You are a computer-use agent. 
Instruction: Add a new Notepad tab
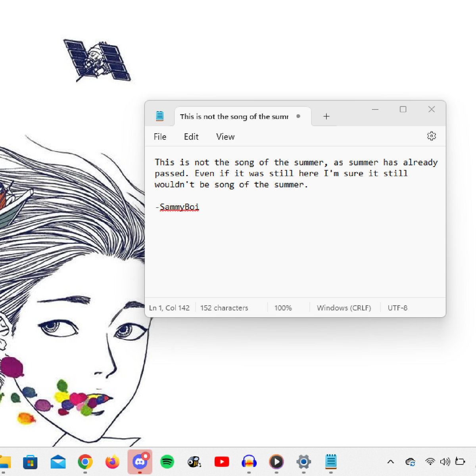(326, 117)
